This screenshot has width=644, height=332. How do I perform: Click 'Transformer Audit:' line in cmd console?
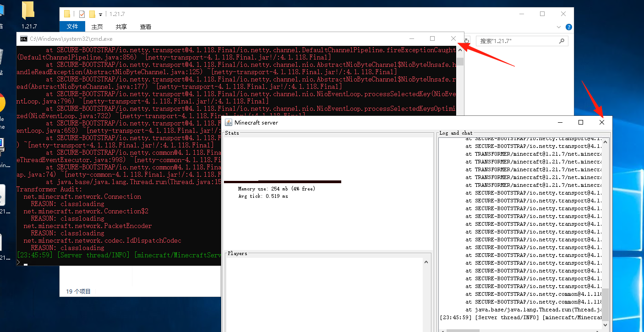49,189
